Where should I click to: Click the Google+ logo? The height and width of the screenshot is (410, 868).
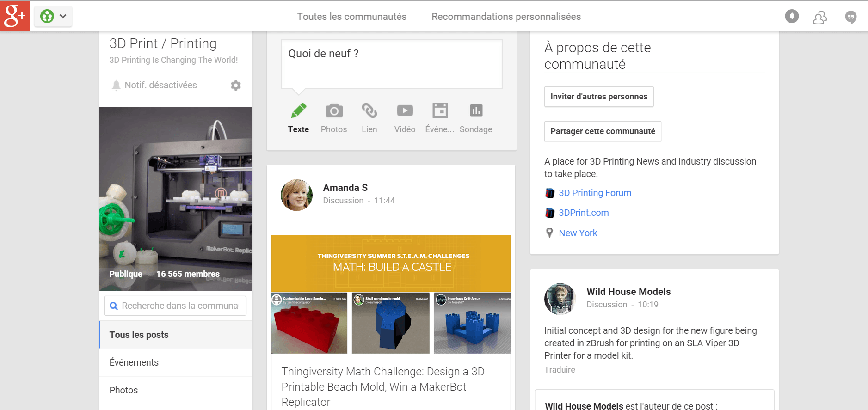(x=15, y=16)
